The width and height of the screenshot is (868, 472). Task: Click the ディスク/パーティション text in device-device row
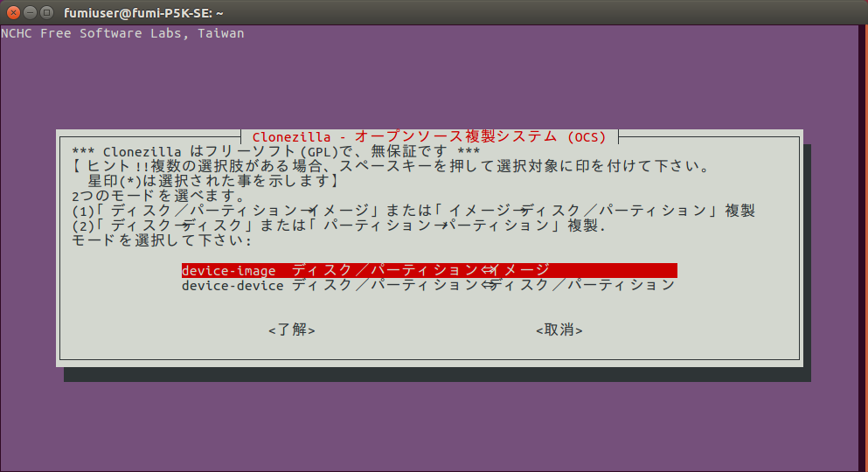[x=385, y=286]
